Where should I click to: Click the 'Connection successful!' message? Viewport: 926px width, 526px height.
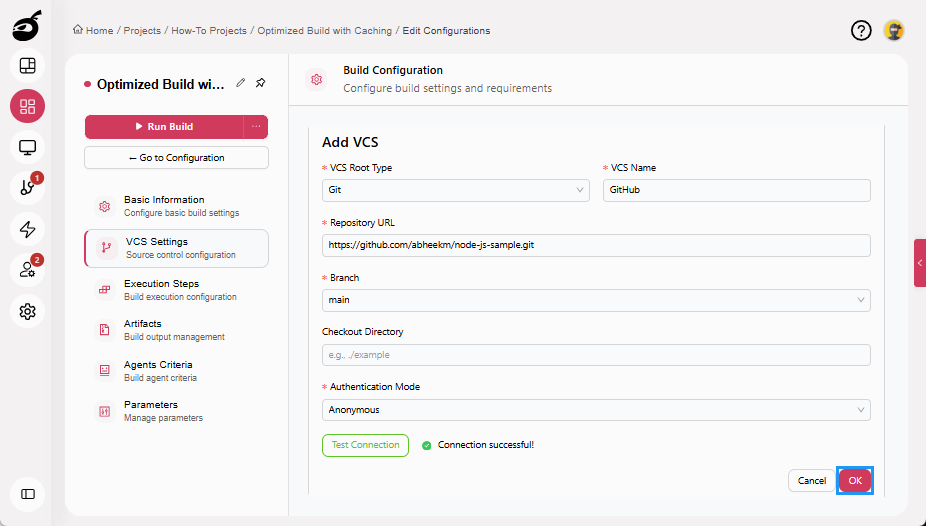coord(485,445)
